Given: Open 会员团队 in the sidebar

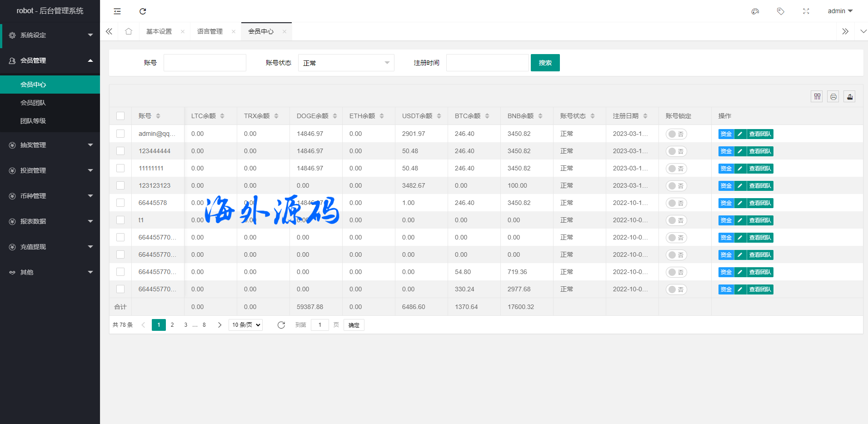Looking at the screenshot, I should [x=33, y=103].
